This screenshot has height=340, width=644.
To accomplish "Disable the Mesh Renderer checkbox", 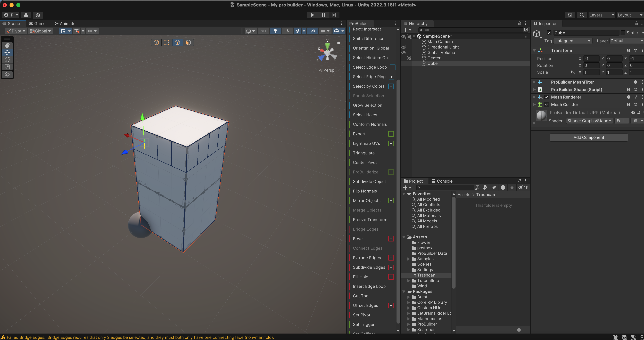I will pos(547,97).
